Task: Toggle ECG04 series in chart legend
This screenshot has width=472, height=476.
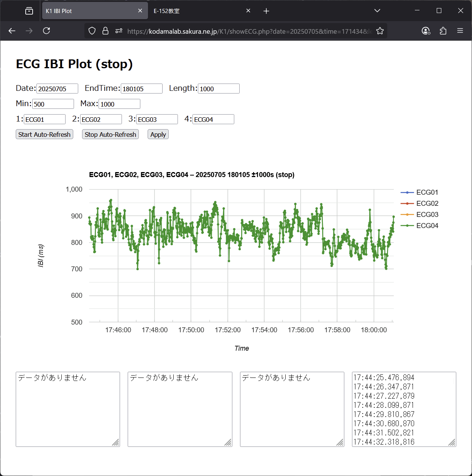Action: click(427, 226)
